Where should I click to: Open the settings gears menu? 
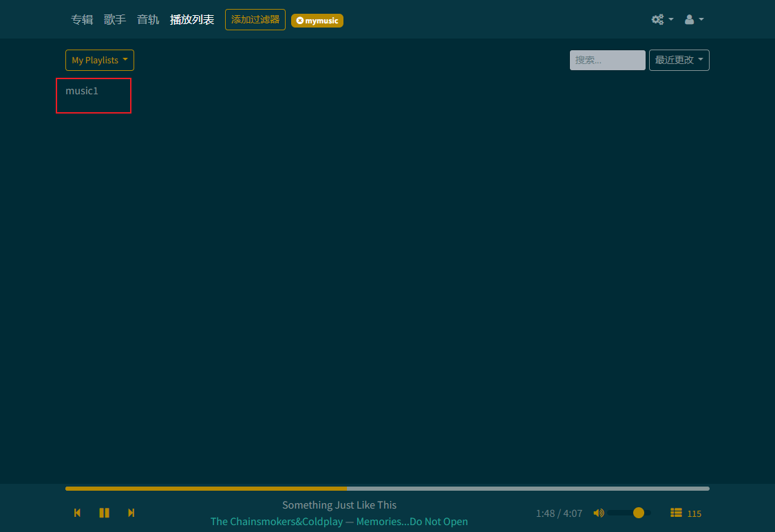pyautogui.click(x=657, y=19)
